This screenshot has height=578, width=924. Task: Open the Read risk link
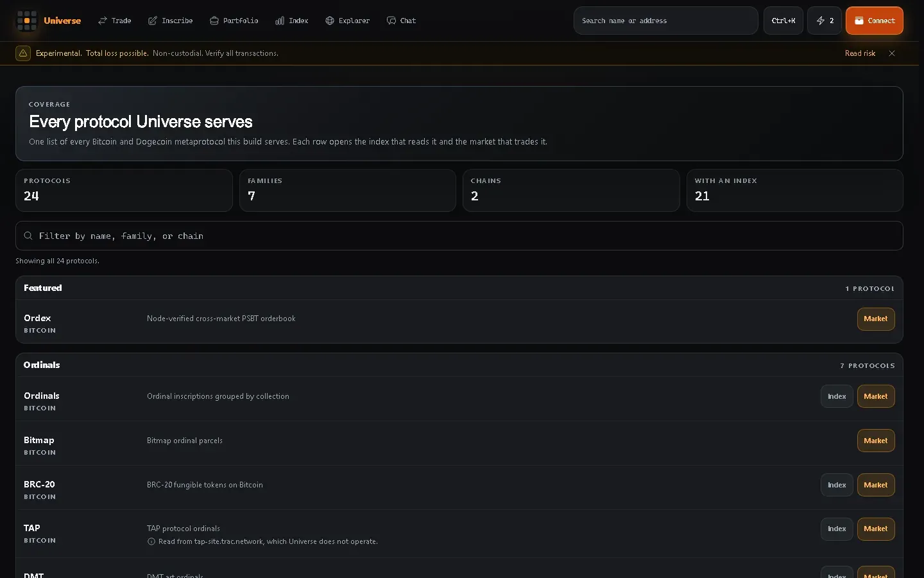tap(860, 53)
